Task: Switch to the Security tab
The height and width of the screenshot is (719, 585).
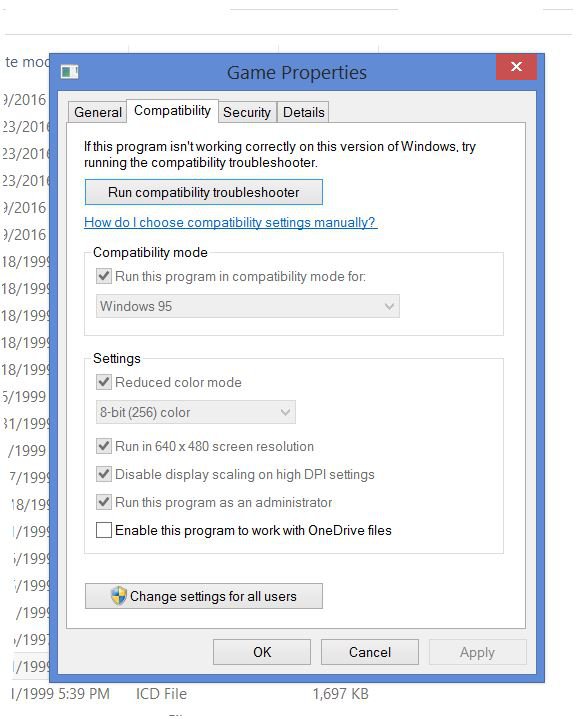Action: tap(247, 112)
